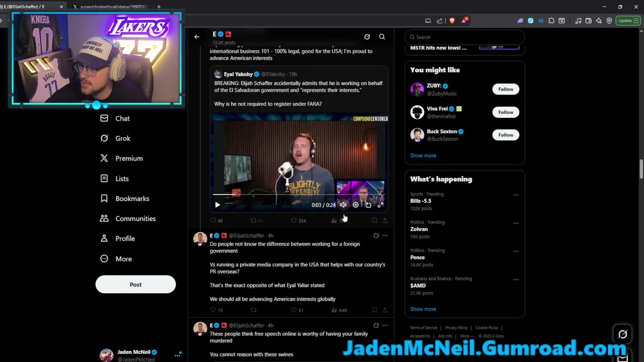Open more options for Pence trend
644x362 pixels.
coord(516,251)
